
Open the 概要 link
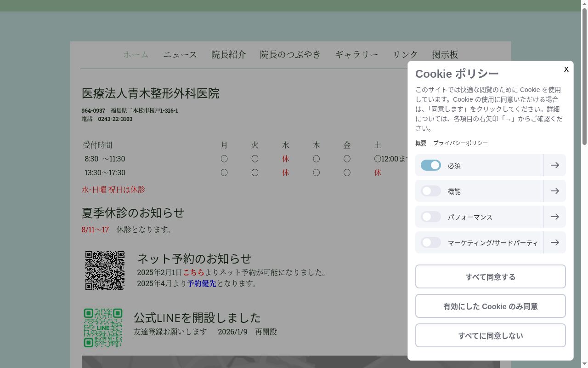[x=421, y=143]
